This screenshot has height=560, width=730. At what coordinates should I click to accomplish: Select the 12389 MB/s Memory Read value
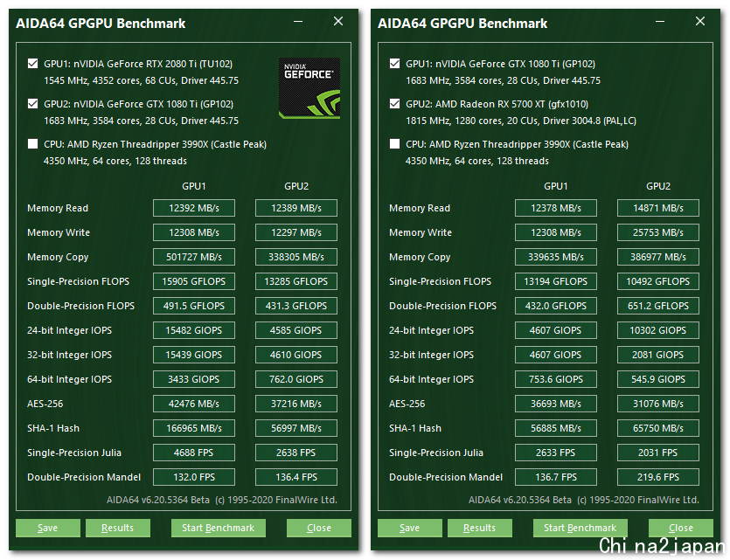pyautogui.click(x=296, y=208)
